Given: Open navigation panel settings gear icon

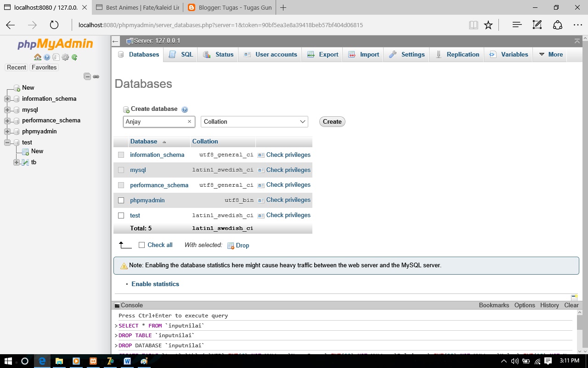Looking at the screenshot, I should tap(65, 57).
